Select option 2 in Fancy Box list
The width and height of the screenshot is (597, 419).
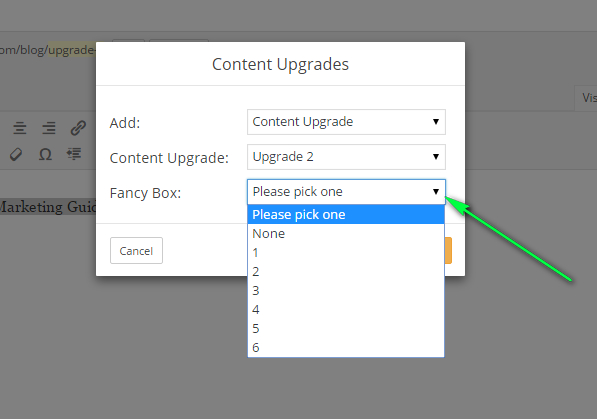click(x=346, y=272)
